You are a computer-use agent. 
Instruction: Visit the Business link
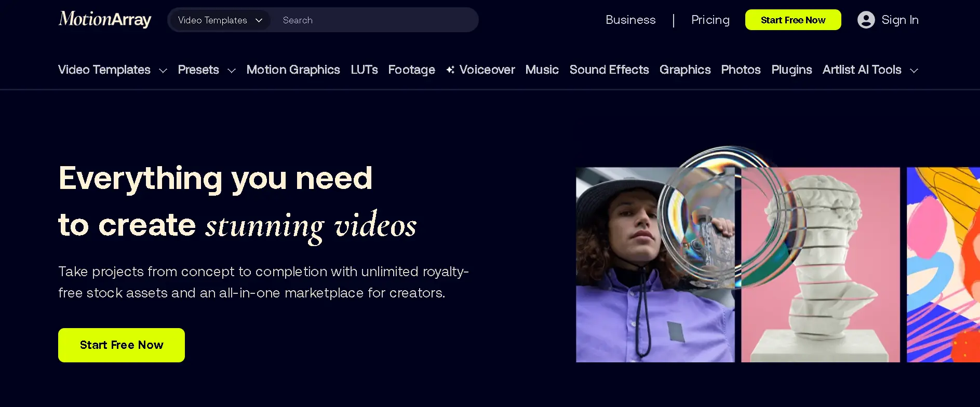pos(630,20)
